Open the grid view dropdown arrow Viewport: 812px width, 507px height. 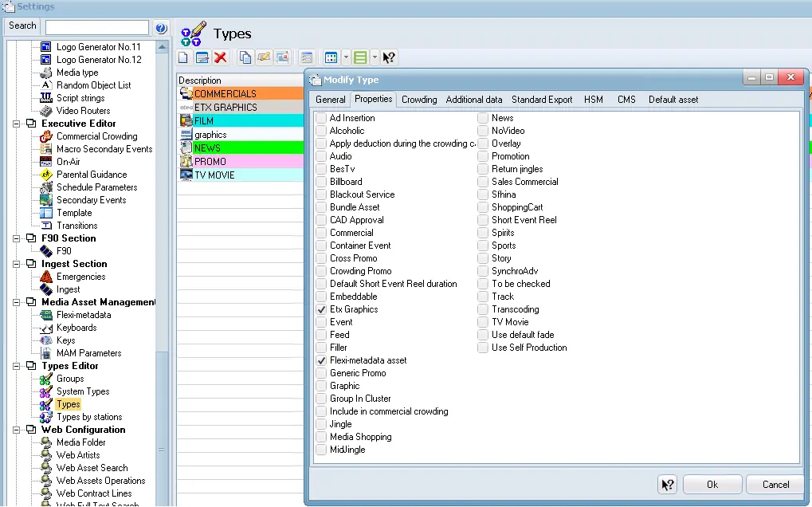click(346, 57)
